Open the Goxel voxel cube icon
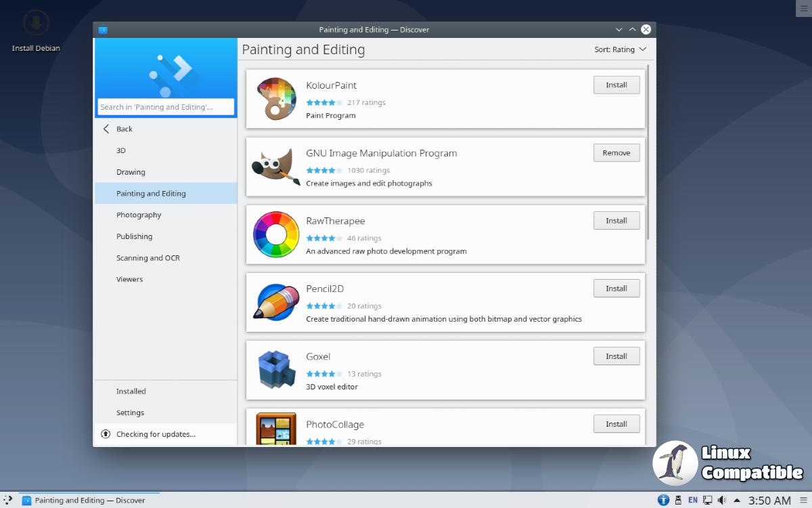This screenshot has width=812, height=508. coord(276,370)
